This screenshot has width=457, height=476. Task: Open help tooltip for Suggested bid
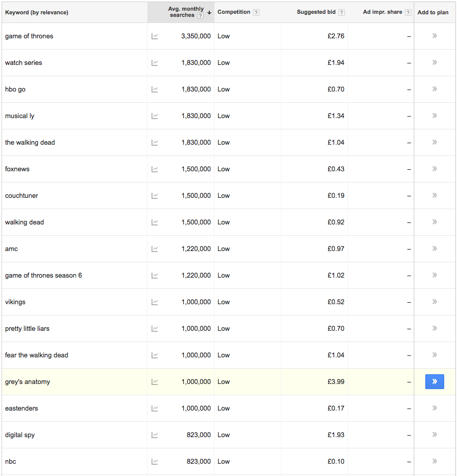point(341,12)
